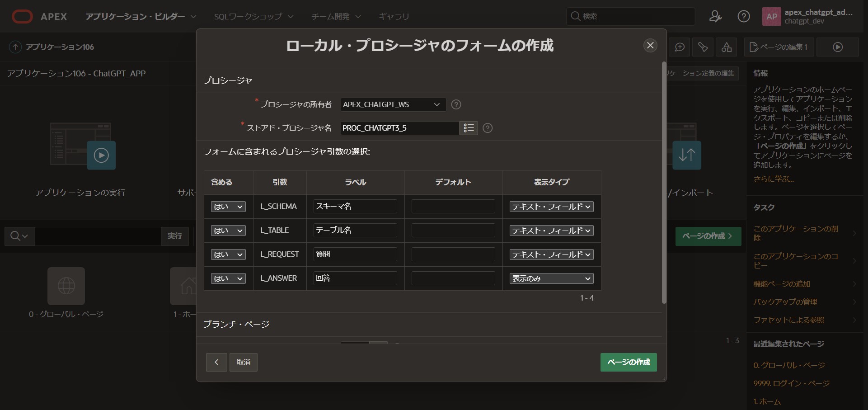Click the Oracle APEX logo icon
This screenshot has width=868, height=410.
pos(22,17)
